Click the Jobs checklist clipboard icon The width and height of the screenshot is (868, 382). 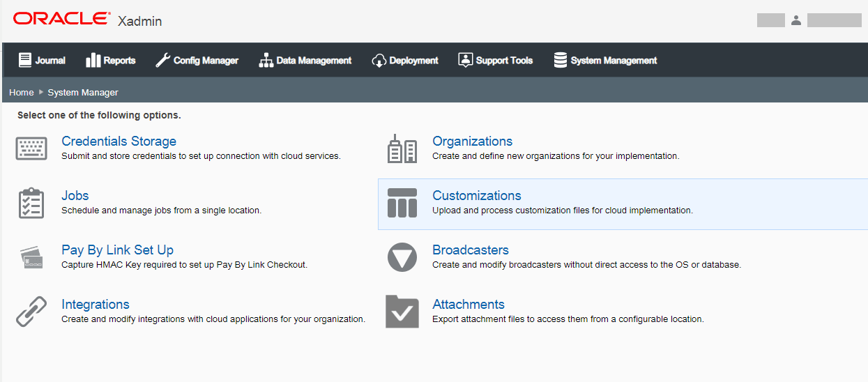pyautogui.click(x=31, y=203)
